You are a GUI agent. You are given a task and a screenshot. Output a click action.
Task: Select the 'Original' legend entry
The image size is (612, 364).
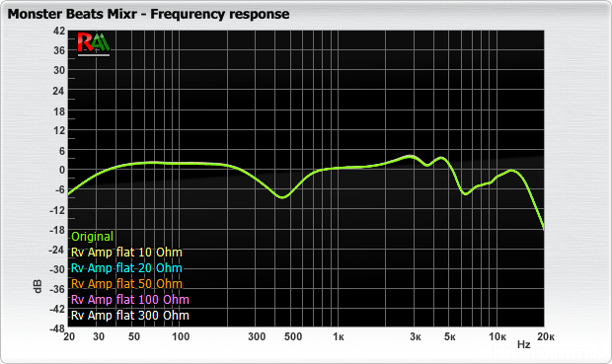[92, 237]
